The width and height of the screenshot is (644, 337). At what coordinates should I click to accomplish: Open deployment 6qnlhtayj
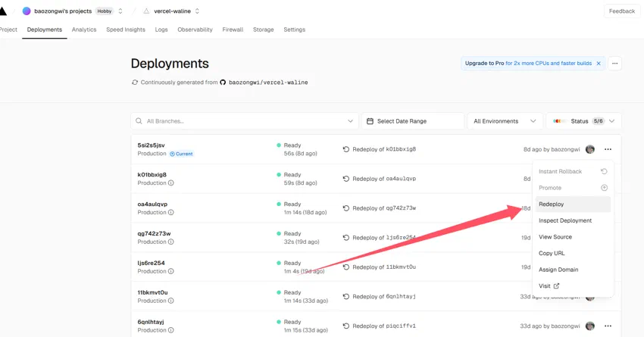point(151,322)
